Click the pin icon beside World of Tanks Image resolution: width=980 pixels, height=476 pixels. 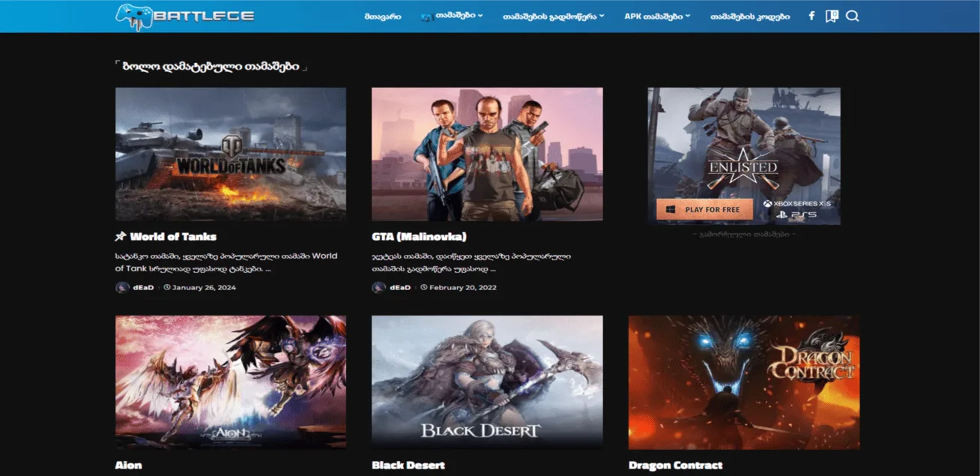[121, 237]
